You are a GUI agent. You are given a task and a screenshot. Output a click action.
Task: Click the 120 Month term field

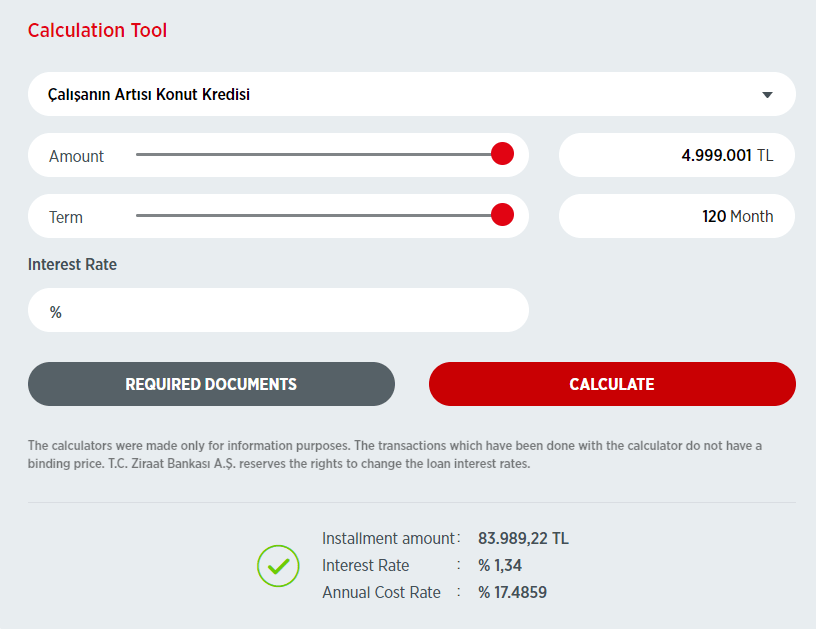click(x=677, y=216)
